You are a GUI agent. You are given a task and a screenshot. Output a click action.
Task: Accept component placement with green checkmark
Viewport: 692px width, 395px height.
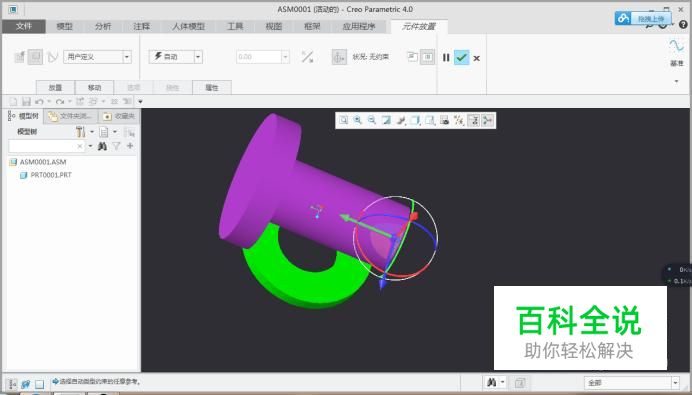click(x=461, y=57)
